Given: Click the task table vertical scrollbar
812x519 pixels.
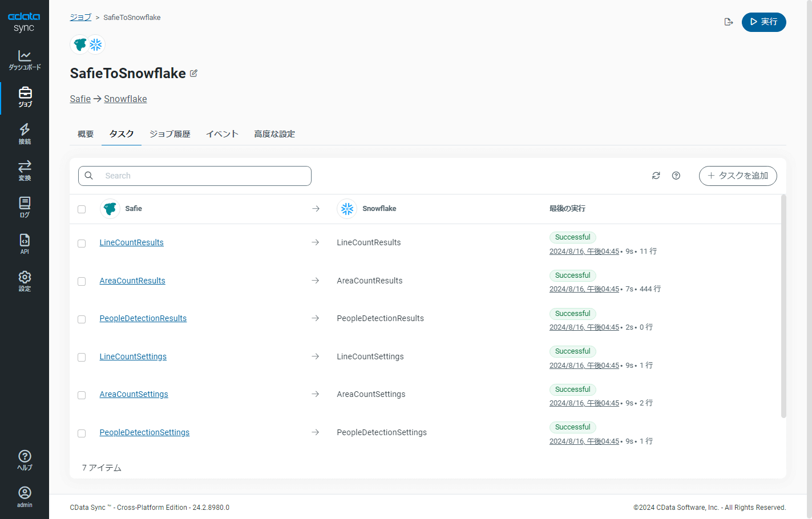Looking at the screenshot, I should pos(783,306).
